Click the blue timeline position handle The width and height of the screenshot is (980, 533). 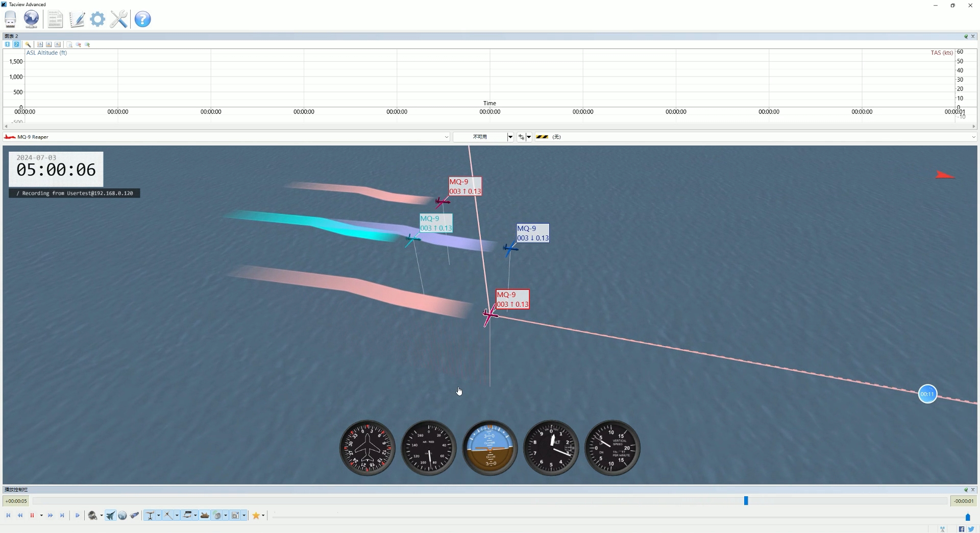pyautogui.click(x=746, y=501)
